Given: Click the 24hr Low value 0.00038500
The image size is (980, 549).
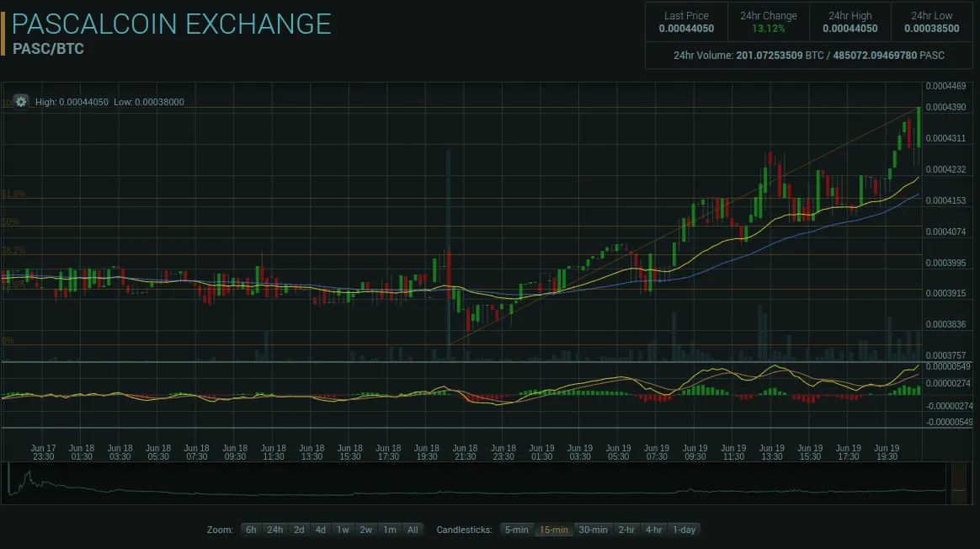Looking at the screenshot, I should point(932,29).
